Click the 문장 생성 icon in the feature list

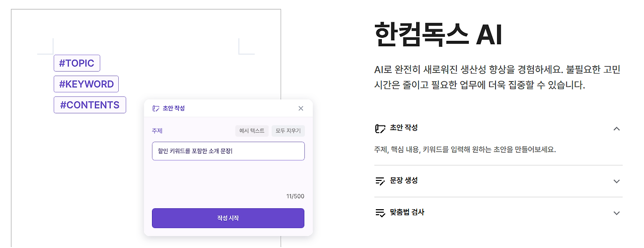(x=380, y=181)
